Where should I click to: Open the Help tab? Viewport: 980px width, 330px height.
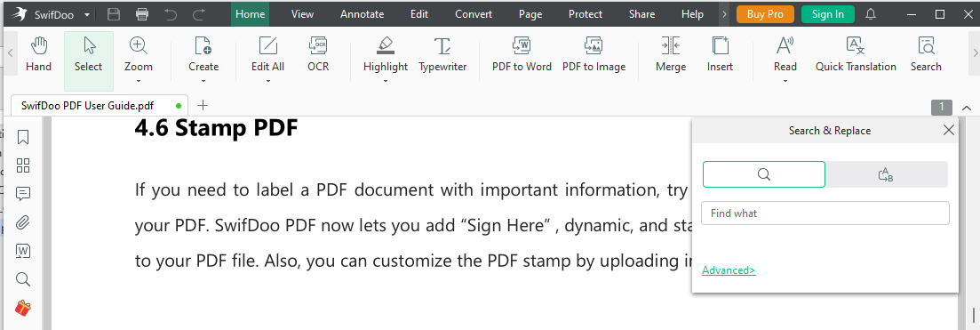pyautogui.click(x=692, y=13)
